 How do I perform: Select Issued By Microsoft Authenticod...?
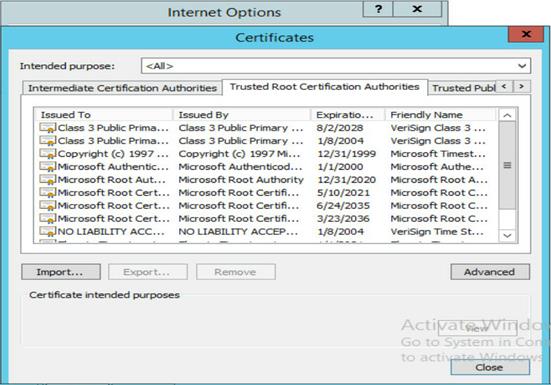click(240, 167)
